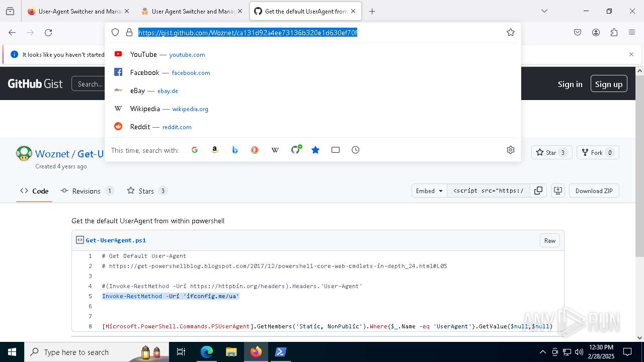The width and height of the screenshot is (644, 362).
Task: Open Woznet user profile link
Action: pyautogui.click(x=52, y=154)
